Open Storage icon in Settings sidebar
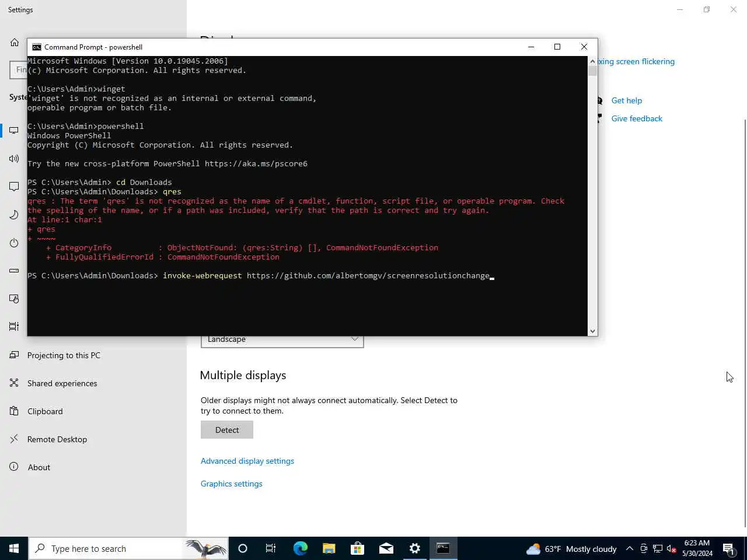 14,271
